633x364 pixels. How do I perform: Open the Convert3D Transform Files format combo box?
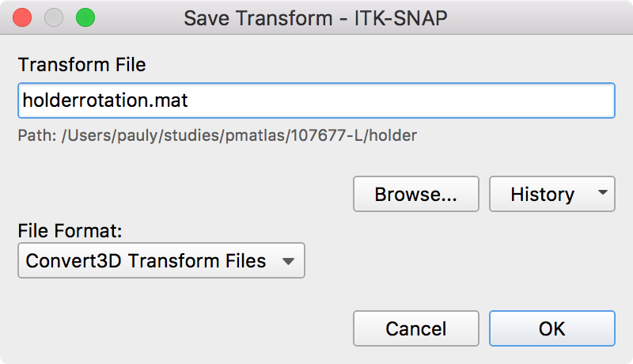[161, 260]
